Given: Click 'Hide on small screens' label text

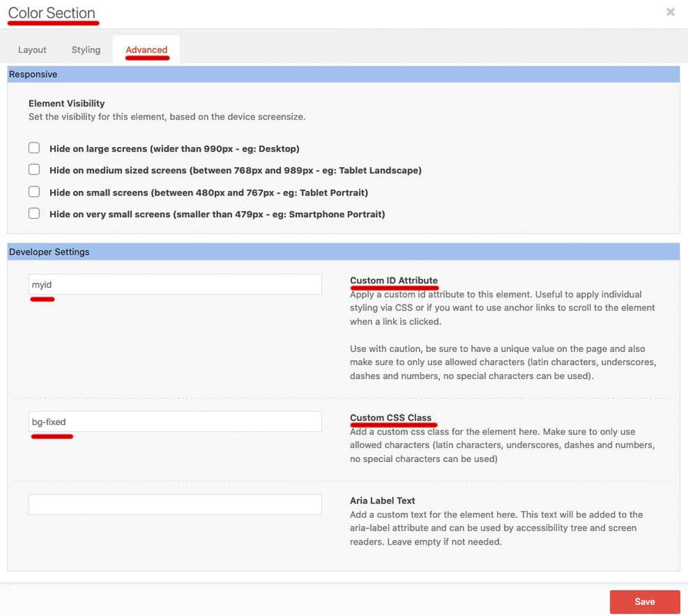Looking at the screenshot, I should coord(209,192).
